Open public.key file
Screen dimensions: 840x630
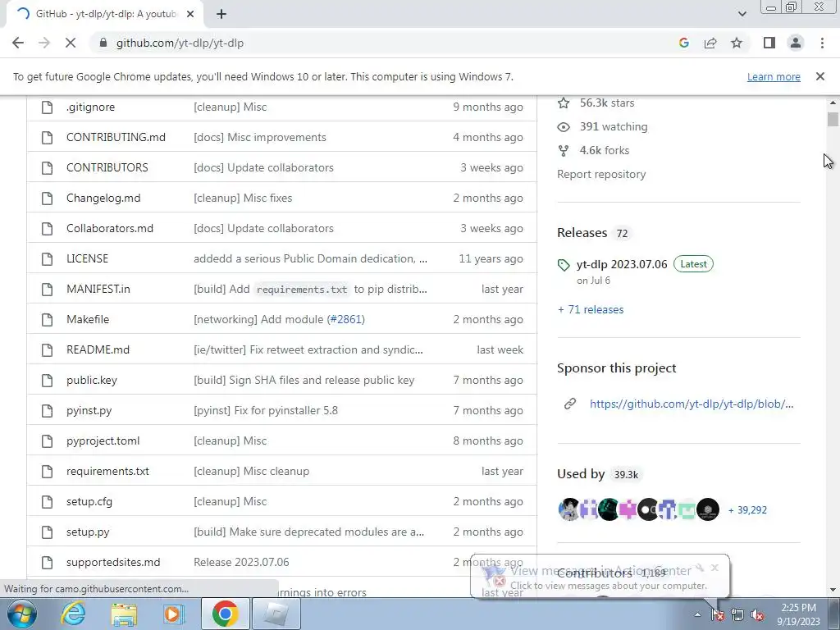point(92,381)
